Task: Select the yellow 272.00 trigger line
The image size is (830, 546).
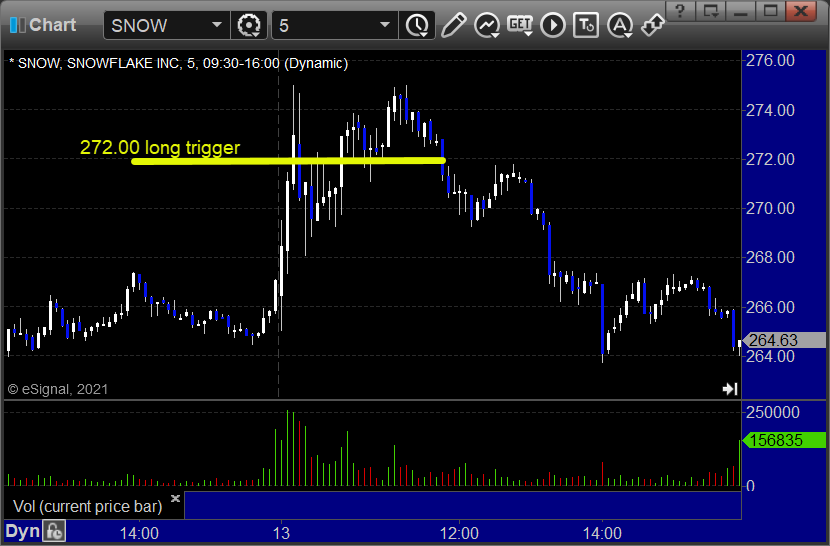Action: 288,161
